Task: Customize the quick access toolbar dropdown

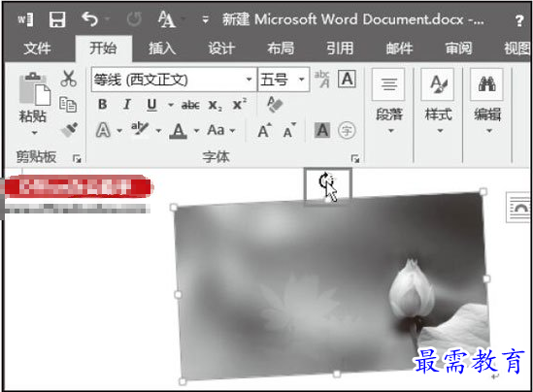Action: coord(205,19)
